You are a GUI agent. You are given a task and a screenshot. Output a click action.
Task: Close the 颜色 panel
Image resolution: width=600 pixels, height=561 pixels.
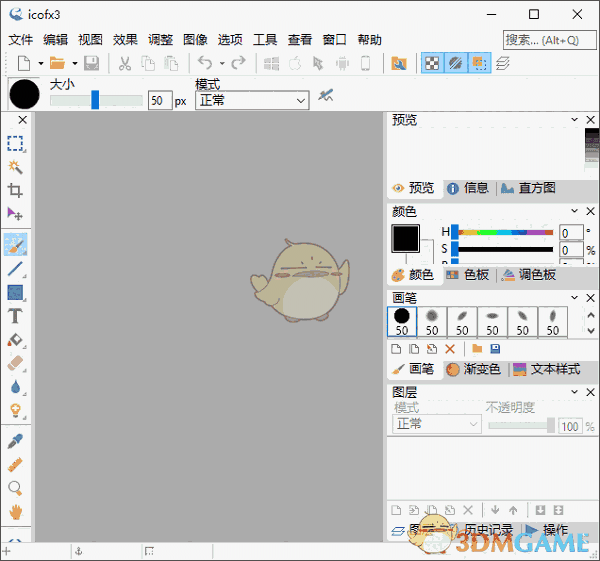(x=590, y=211)
